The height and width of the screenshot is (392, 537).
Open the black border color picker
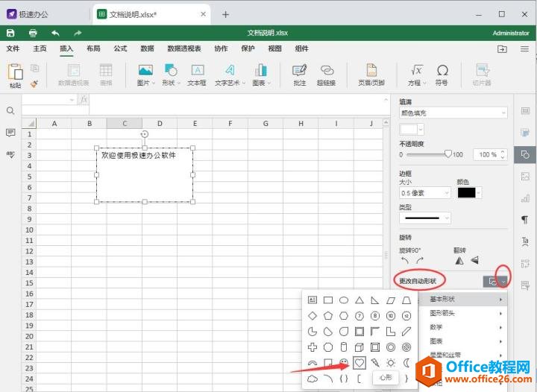(x=470, y=193)
